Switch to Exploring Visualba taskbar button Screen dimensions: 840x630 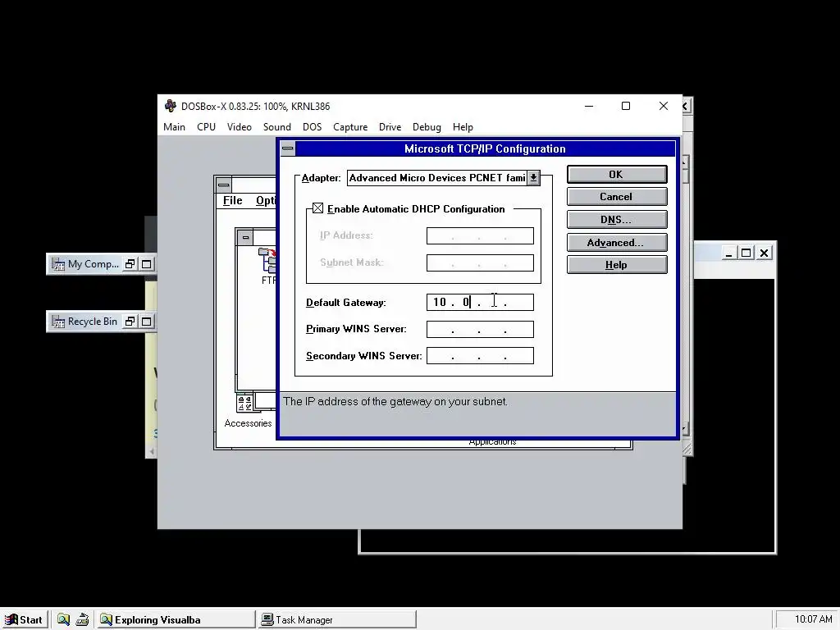pos(176,619)
